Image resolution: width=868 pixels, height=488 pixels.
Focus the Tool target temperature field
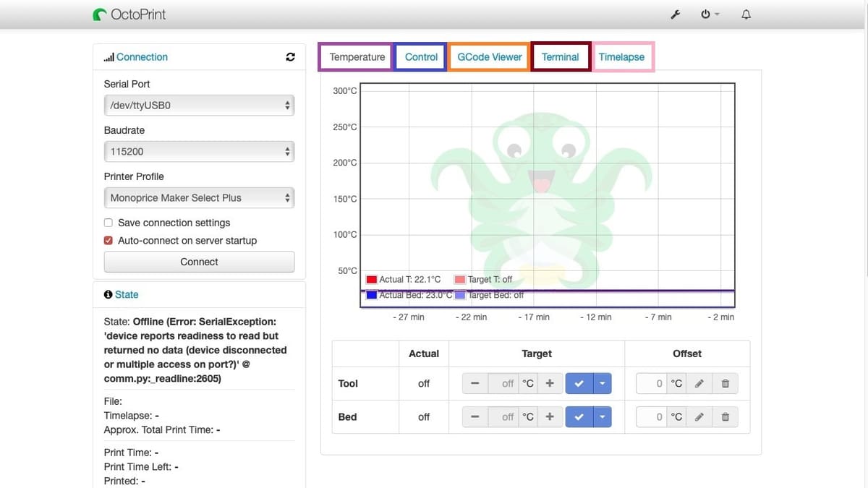(x=504, y=384)
